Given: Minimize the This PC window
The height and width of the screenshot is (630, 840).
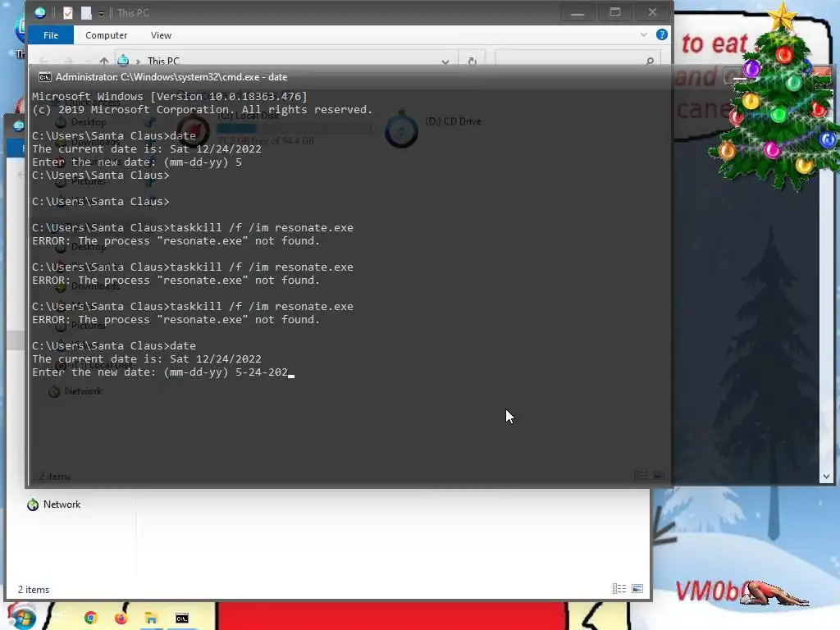Looking at the screenshot, I should point(577,13).
